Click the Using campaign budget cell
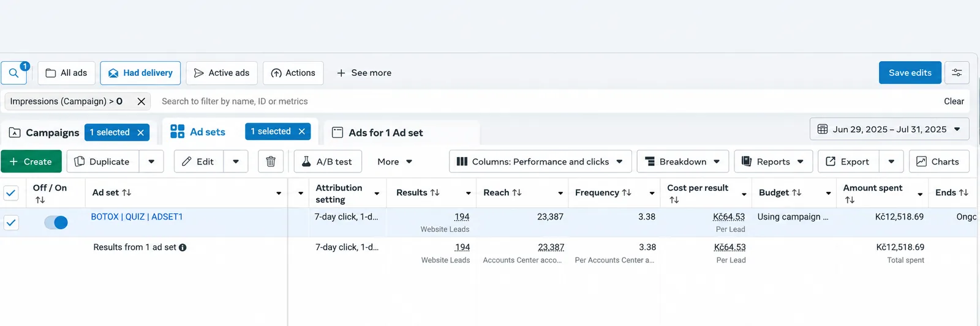This screenshot has height=326, width=980. point(793,217)
